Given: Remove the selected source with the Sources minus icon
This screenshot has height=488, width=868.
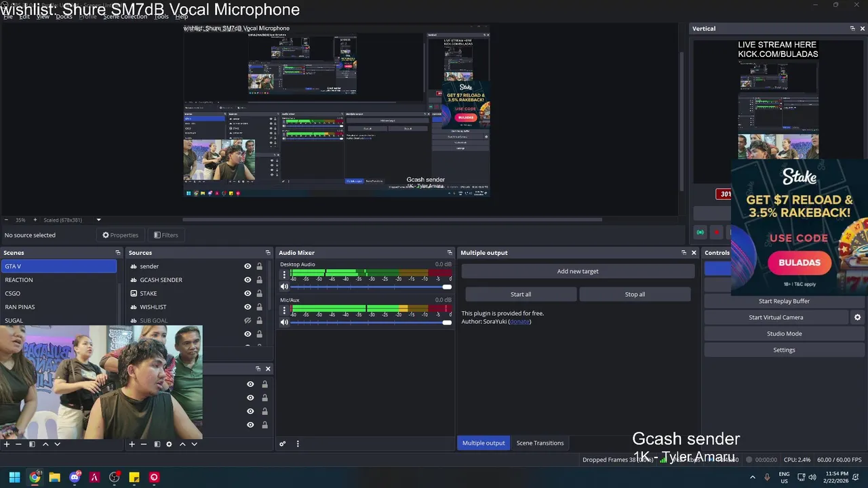Looking at the screenshot, I should click(x=143, y=444).
